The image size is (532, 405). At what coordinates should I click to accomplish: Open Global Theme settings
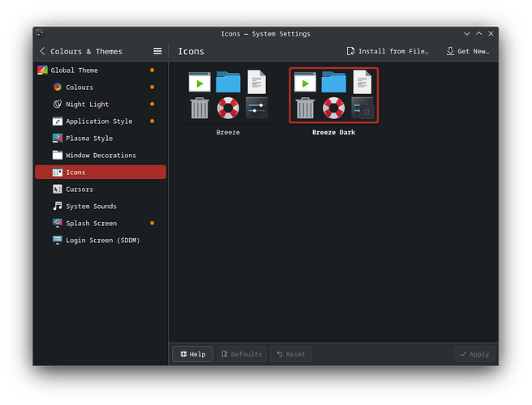pos(101,70)
